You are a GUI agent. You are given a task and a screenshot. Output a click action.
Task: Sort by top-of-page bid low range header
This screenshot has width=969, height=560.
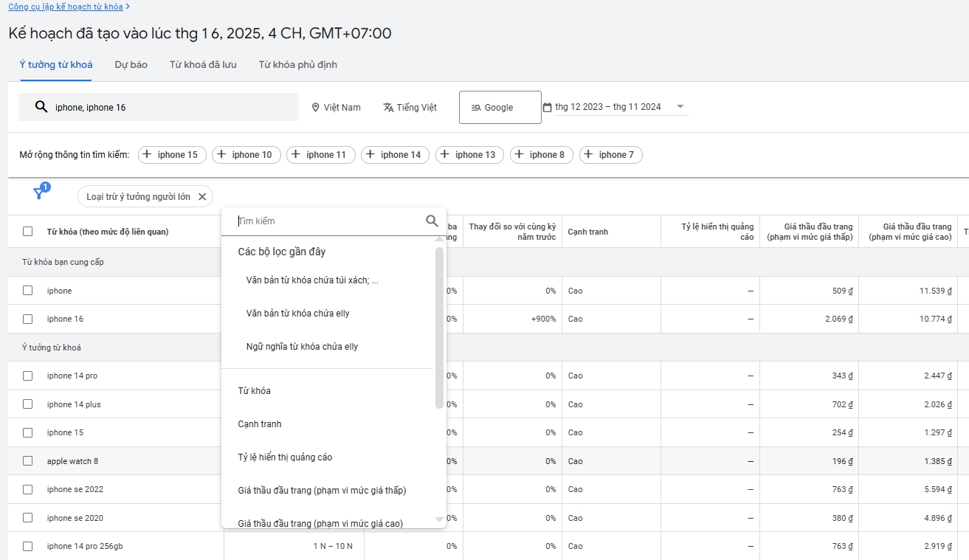pyautogui.click(x=810, y=232)
